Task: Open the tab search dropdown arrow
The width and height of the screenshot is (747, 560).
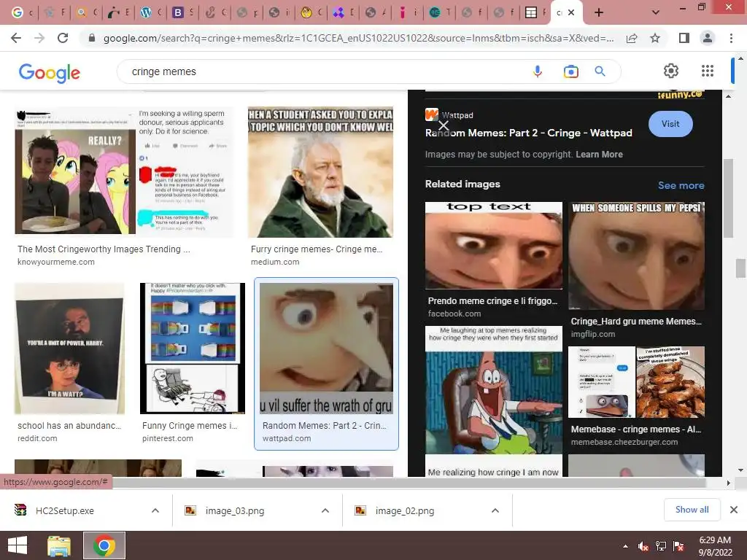Action: 656,13
